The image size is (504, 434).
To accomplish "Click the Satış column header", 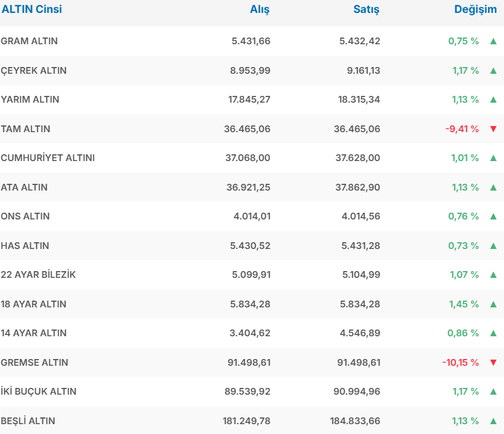I will point(366,9).
